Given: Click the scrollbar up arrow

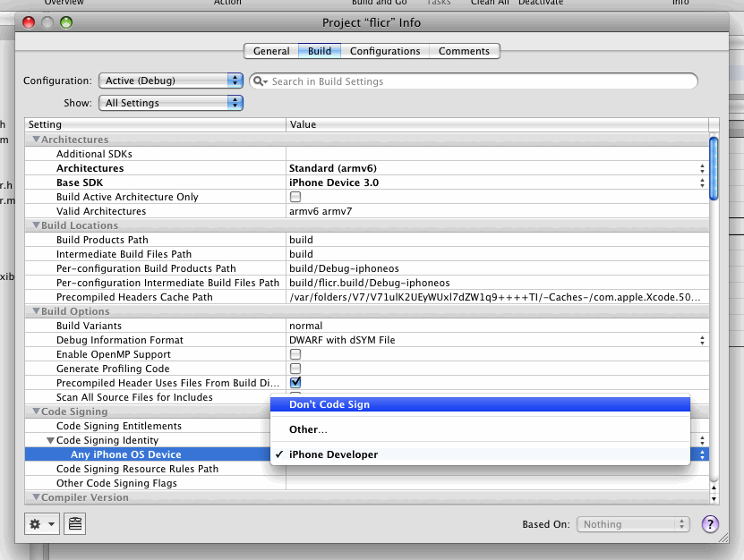Looking at the screenshot, I should point(714,488).
